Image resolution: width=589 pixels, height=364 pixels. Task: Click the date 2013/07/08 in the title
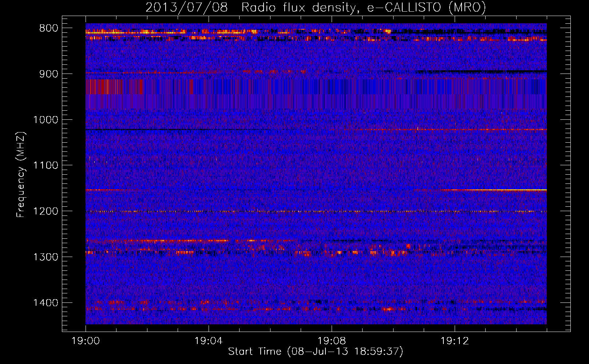[187, 7]
